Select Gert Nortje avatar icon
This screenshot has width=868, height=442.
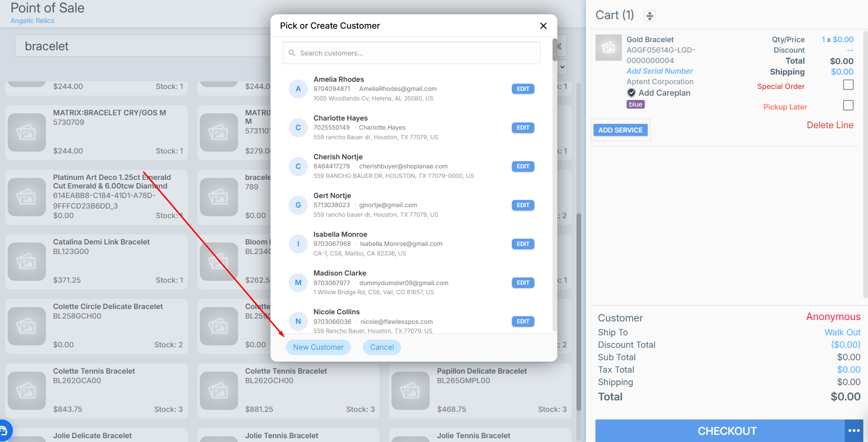298,205
